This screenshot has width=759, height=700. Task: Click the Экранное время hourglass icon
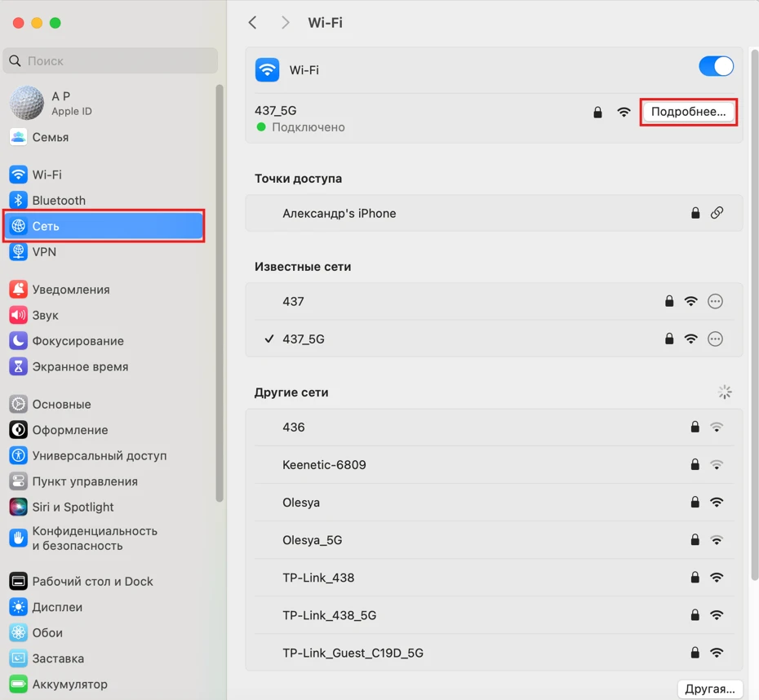pyautogui.click(x=19, y=366)
